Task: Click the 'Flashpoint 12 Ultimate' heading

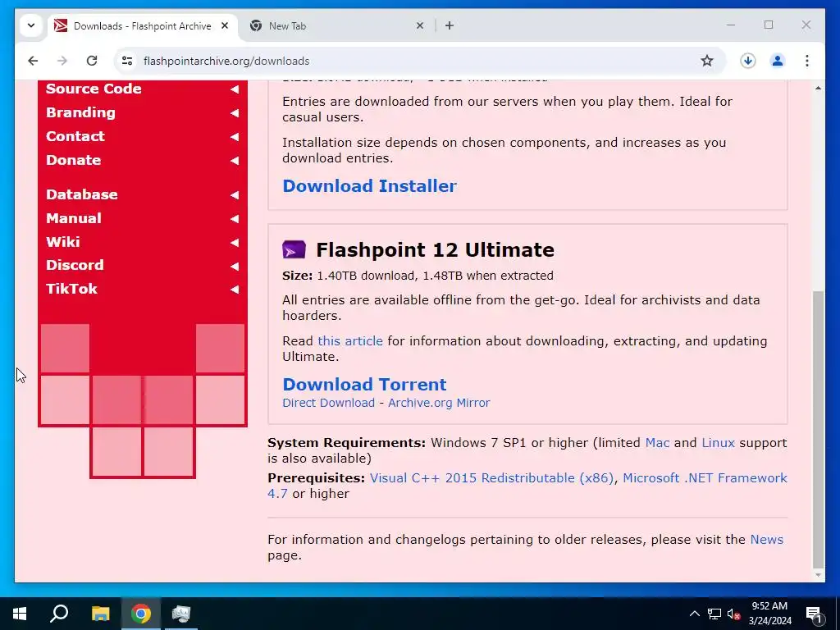Action: tap(435, 250)
